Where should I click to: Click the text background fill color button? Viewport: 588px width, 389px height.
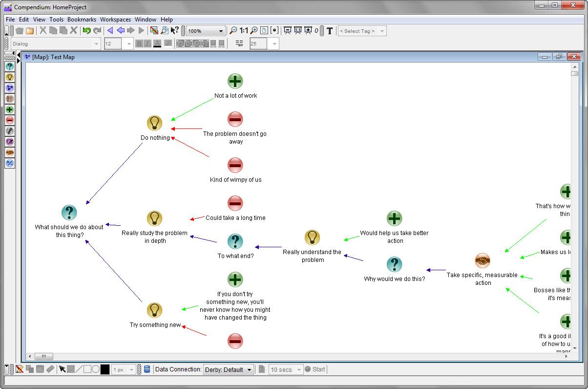pyautogui.click(x=168, y=43)
